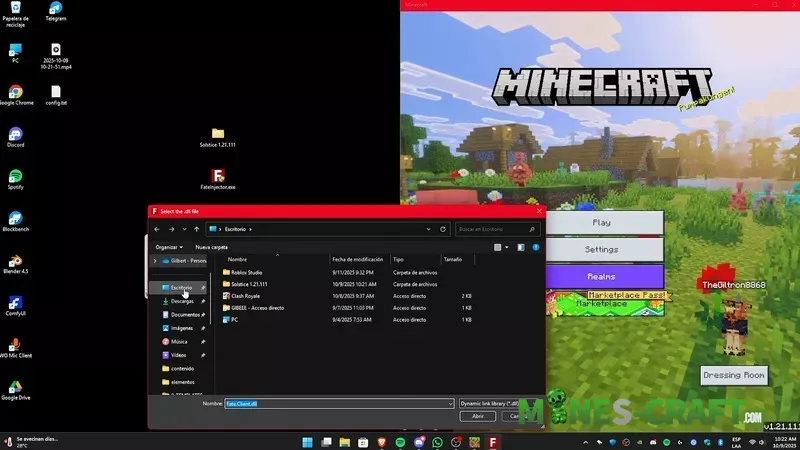The height and width of the screenshot is (450, 800).
Task: Expand the Gilbert - Personal tree node
Action: coord(154,261)
